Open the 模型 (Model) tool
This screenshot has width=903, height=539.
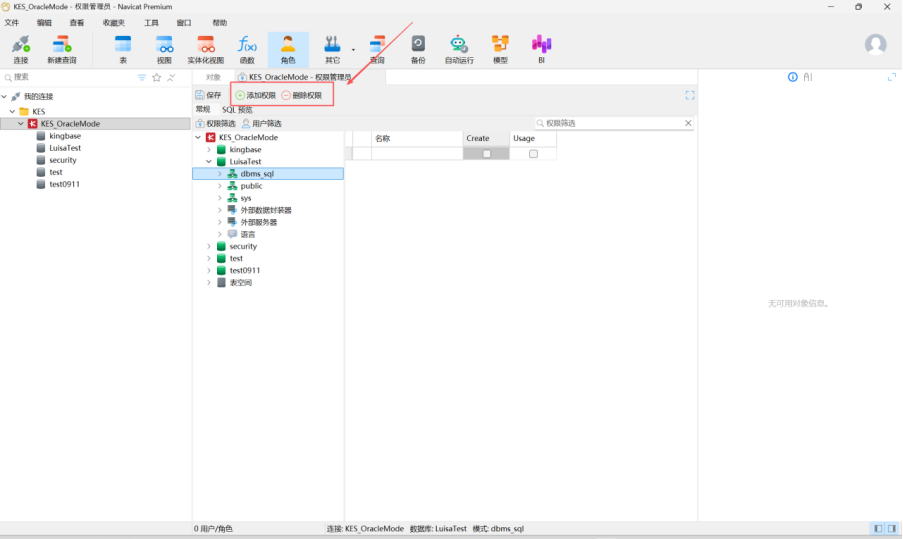(x=500, y=45)
